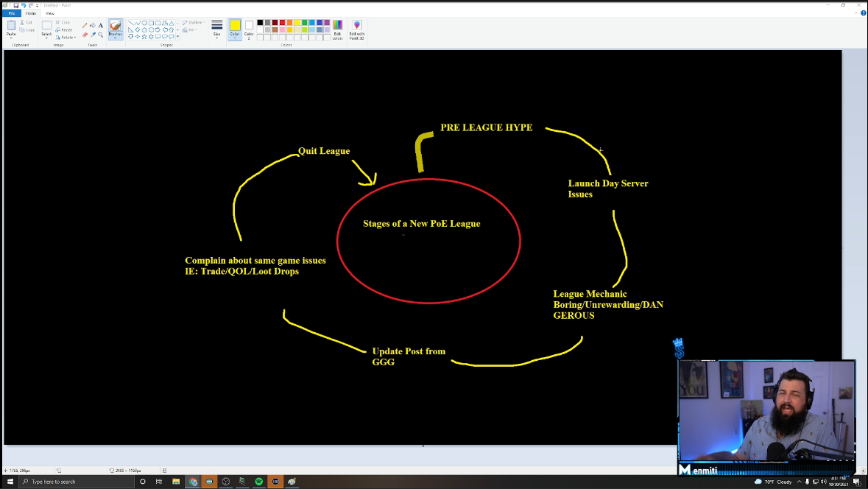This screenshot has height=489, width=868.
Task: Click Undo in the quick access toolbar
Action: click(24, 6)
